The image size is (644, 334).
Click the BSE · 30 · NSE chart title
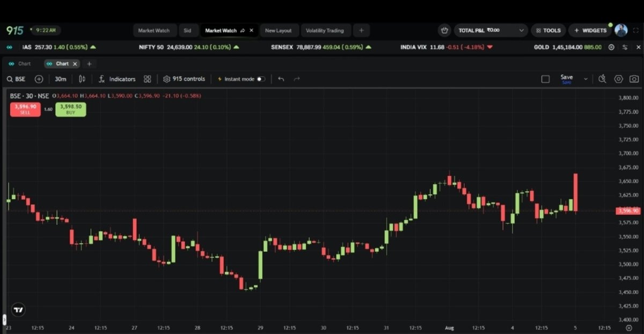tap(30, 96)
